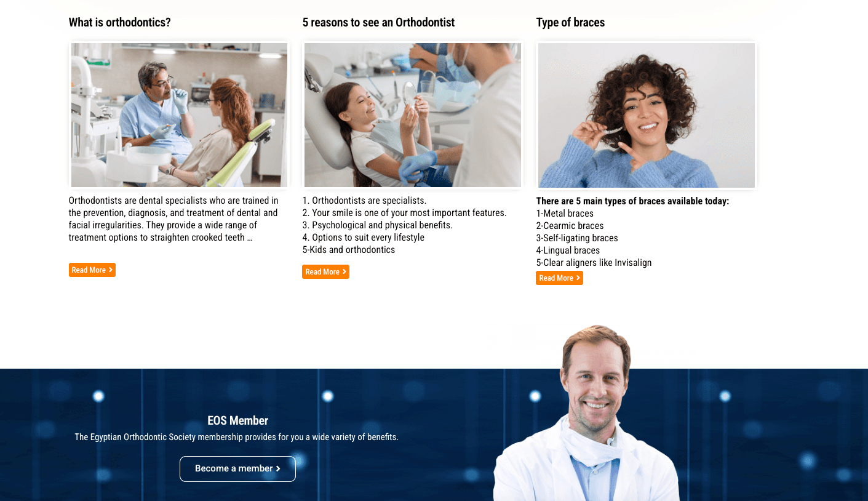
Task: Read More under 'What is orthodontics?'
Action: [92, 270]
